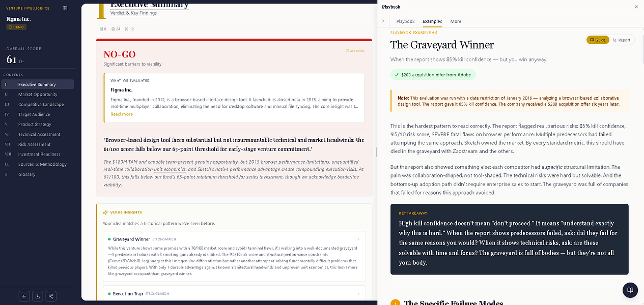Click the NO-GO verdict heading

(x=120, y=54)
